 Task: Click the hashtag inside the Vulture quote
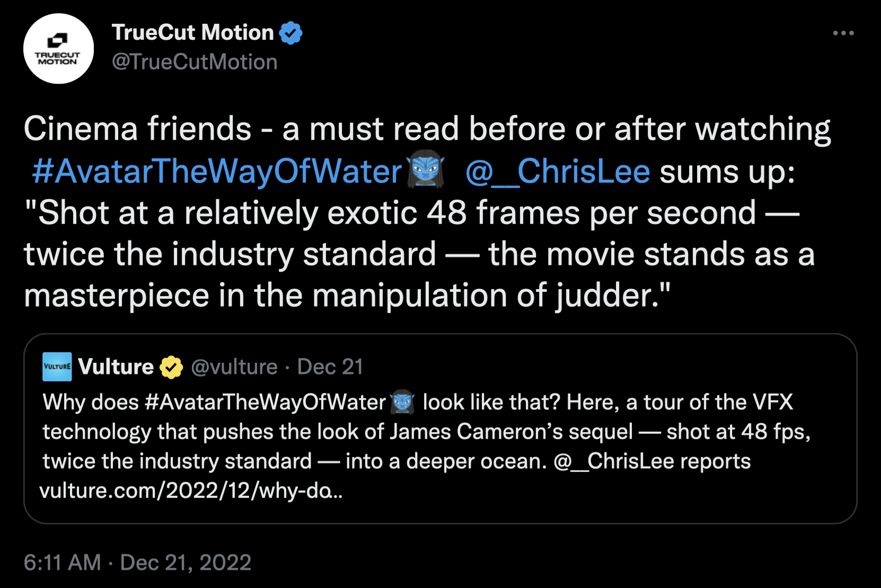[265, 402]
